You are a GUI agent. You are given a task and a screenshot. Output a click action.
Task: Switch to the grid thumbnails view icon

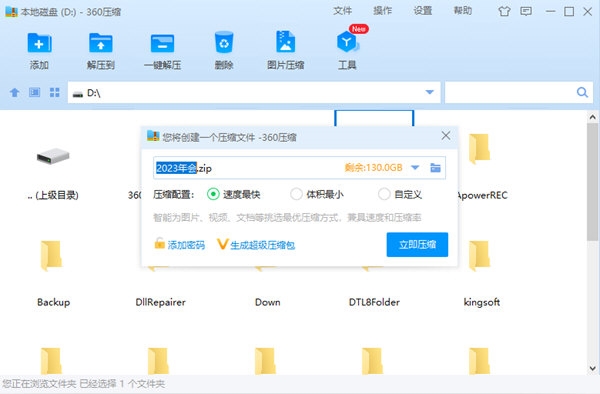pos(55,92)
